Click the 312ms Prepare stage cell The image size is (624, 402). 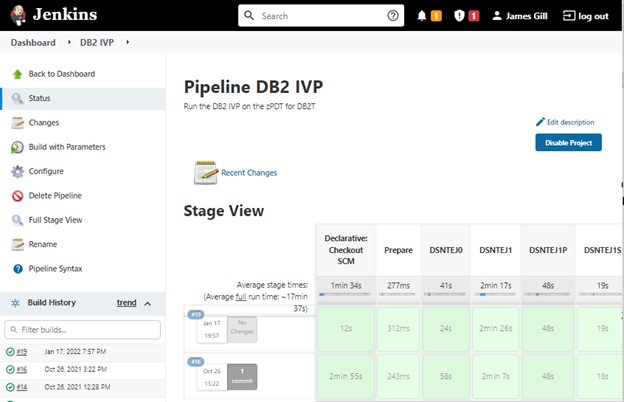click(398, 329)
